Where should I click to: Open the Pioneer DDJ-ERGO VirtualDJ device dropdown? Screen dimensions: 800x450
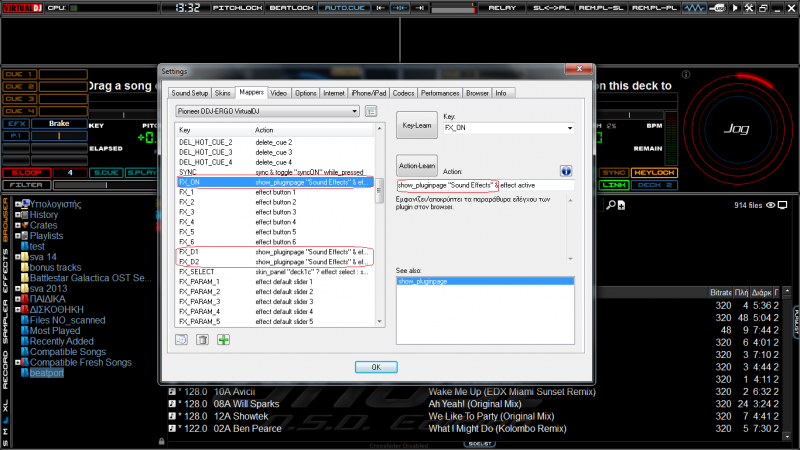coord(267,111)
